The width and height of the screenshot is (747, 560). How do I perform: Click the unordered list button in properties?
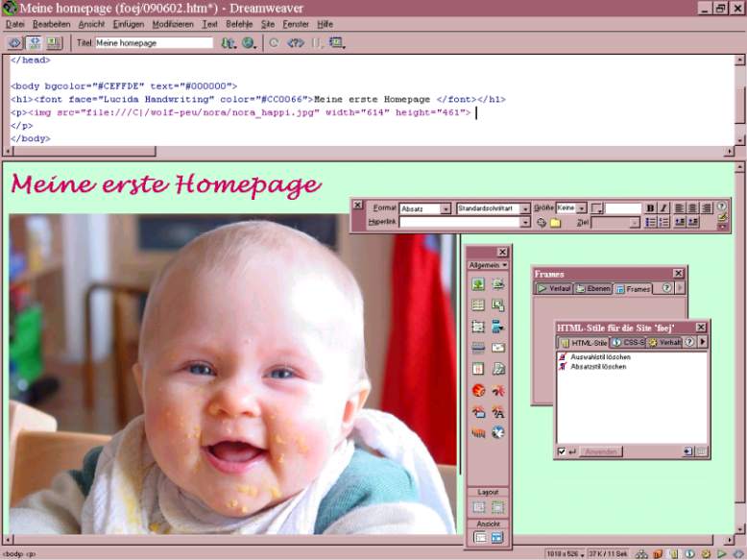tap(651, 223)
